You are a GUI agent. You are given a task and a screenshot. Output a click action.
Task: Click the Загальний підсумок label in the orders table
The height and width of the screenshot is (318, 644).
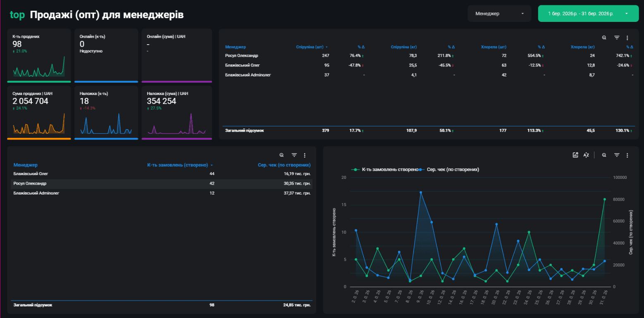(x=33, y=305)
